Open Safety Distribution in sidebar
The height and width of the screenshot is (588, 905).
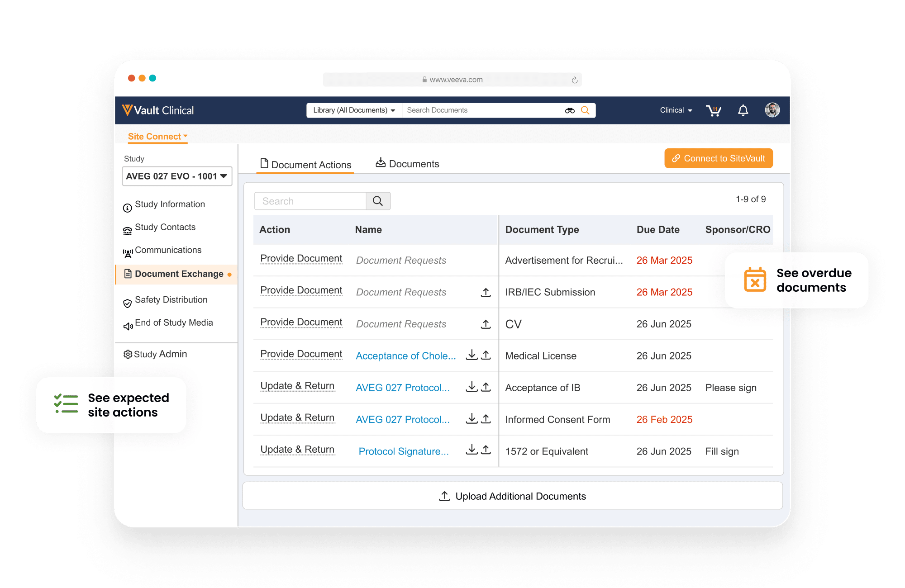[x=171, y=300]
